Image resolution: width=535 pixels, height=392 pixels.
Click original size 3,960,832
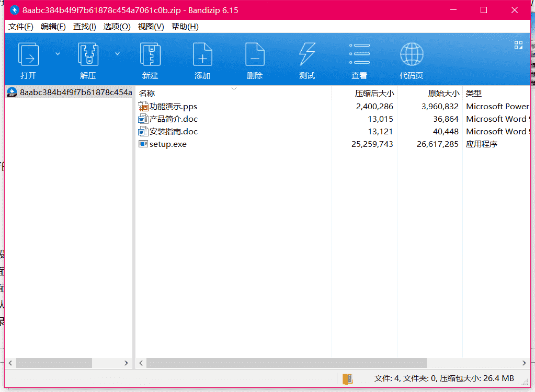click(440, 106)
